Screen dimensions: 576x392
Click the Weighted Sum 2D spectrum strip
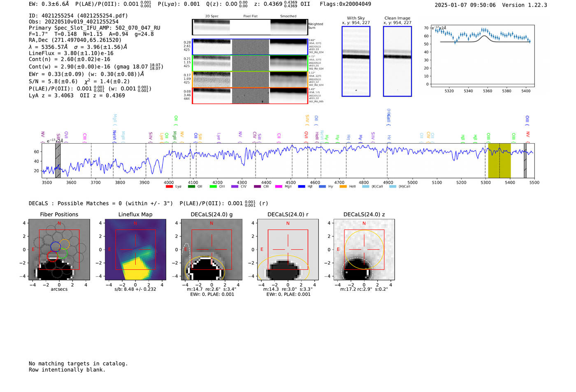(250, 27)
